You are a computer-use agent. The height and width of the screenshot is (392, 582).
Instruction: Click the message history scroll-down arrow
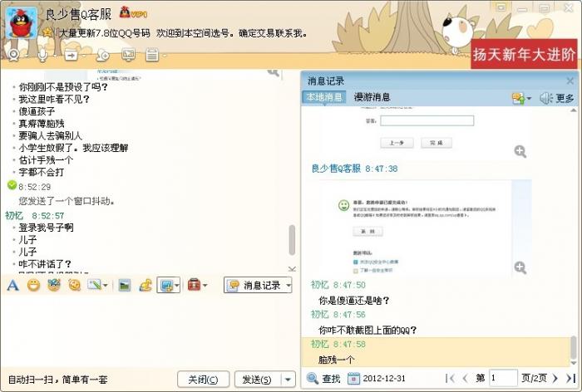pos(574,363)
